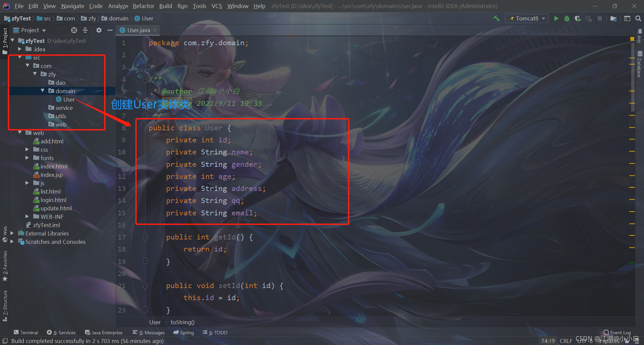644x345 pixels.
Task: Open the Structure side panel
Action: click(x=5, y=306)
